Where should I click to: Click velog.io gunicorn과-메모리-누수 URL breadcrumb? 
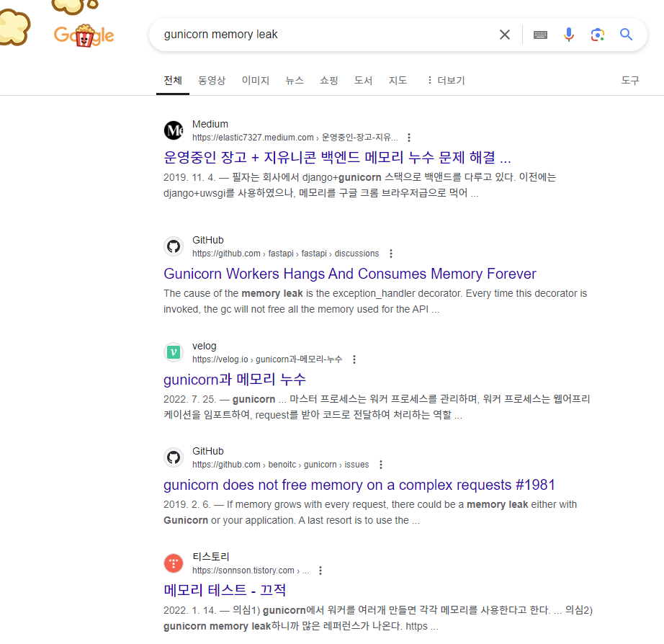point(267,359)
